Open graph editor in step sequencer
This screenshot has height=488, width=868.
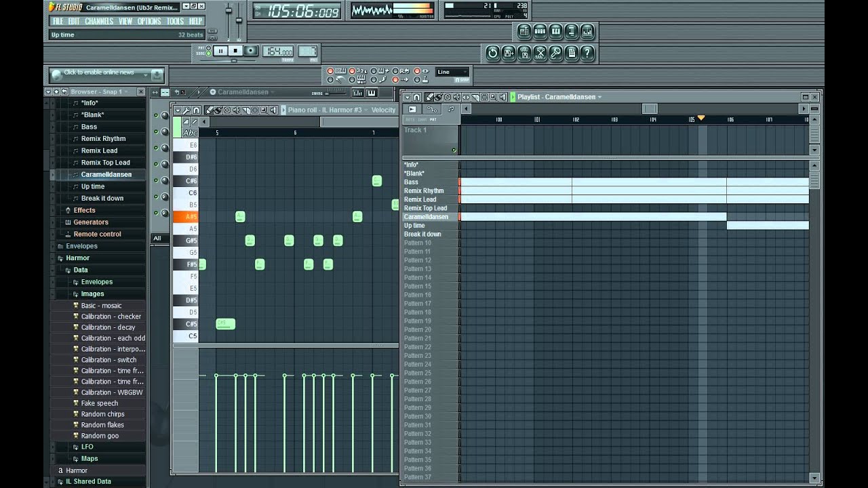coord(357,93)
